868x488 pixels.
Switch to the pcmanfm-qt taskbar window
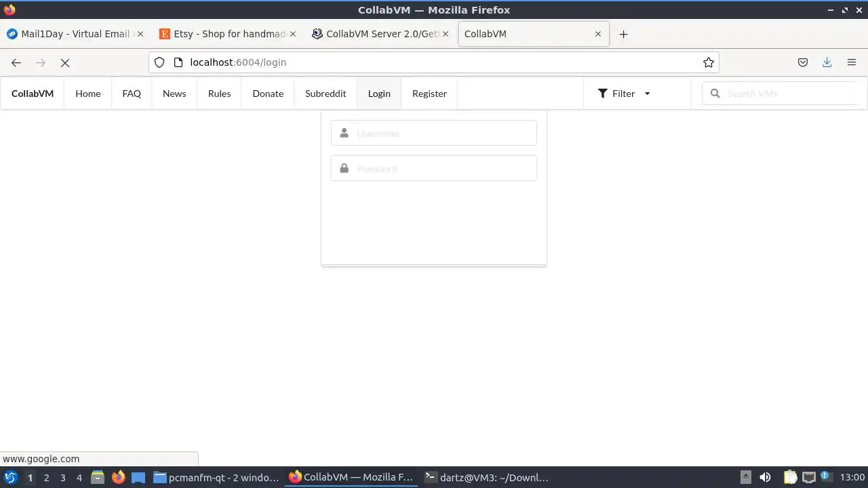pos(216,477)
